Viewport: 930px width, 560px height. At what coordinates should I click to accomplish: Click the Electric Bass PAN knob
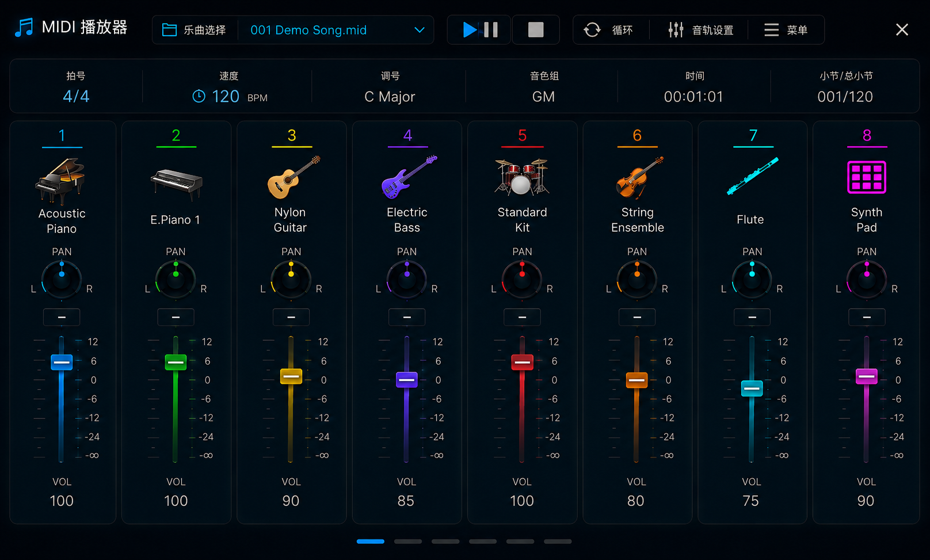tap(407, 279)
